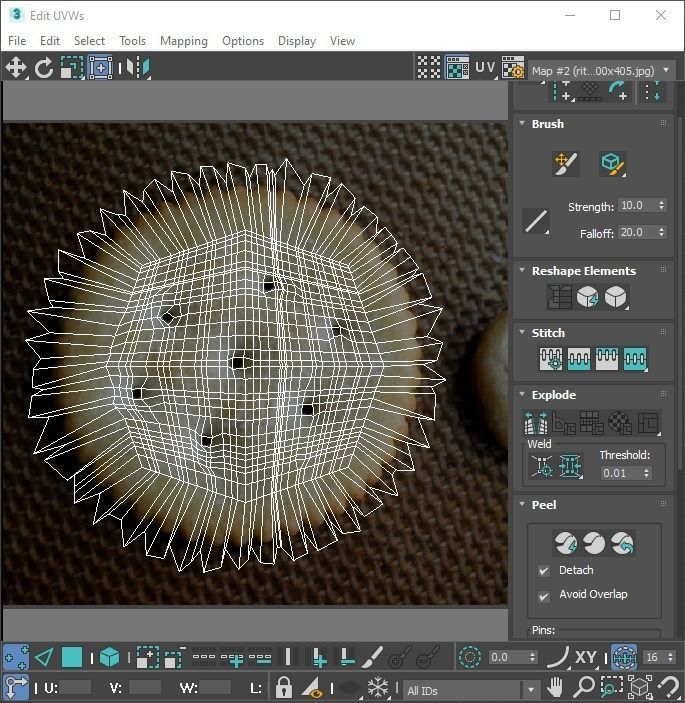Click the Mirror horizontal icon

click(138, 68)
